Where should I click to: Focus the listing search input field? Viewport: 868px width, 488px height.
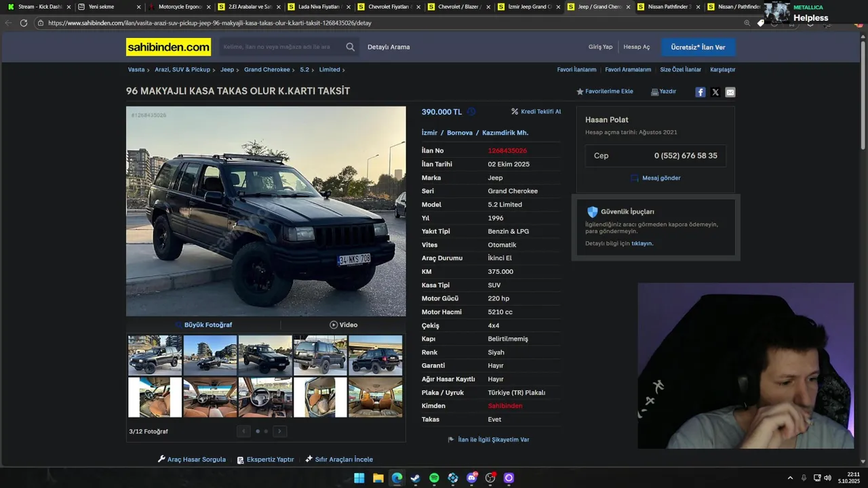tap(281, 47)
